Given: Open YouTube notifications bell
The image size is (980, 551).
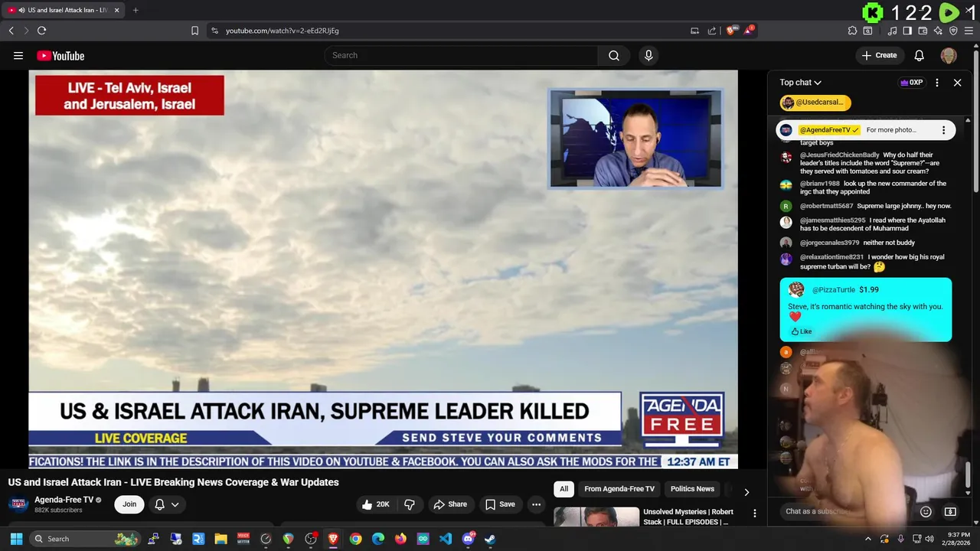Looking at the screenshot, I should [x=920, y=55].
